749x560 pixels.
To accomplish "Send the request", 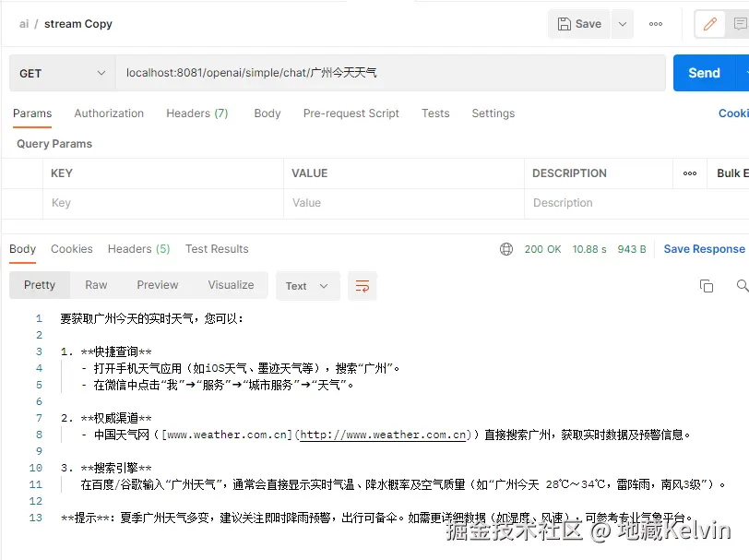I will pyautogui.click(x=704, y=73).
